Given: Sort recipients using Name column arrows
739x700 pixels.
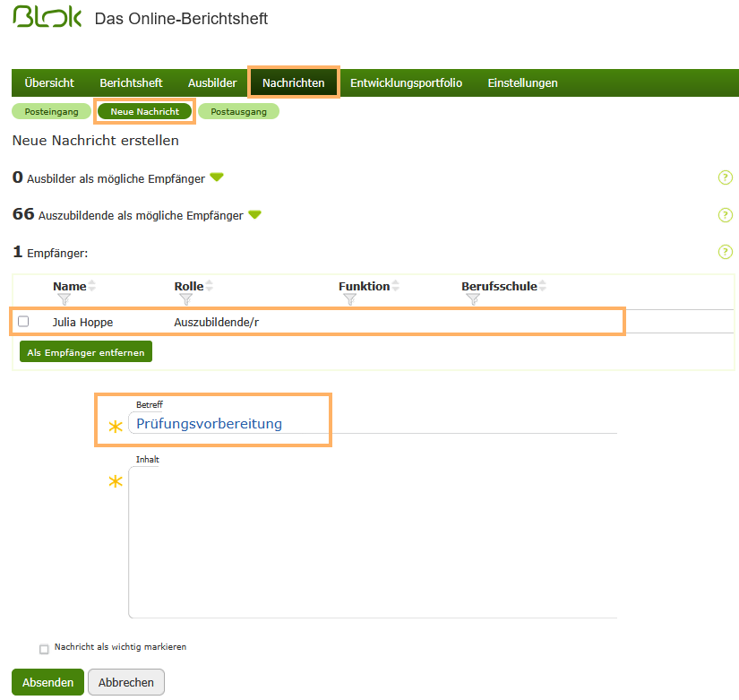Looking at the screenshot, I should [x=91, y=287].
